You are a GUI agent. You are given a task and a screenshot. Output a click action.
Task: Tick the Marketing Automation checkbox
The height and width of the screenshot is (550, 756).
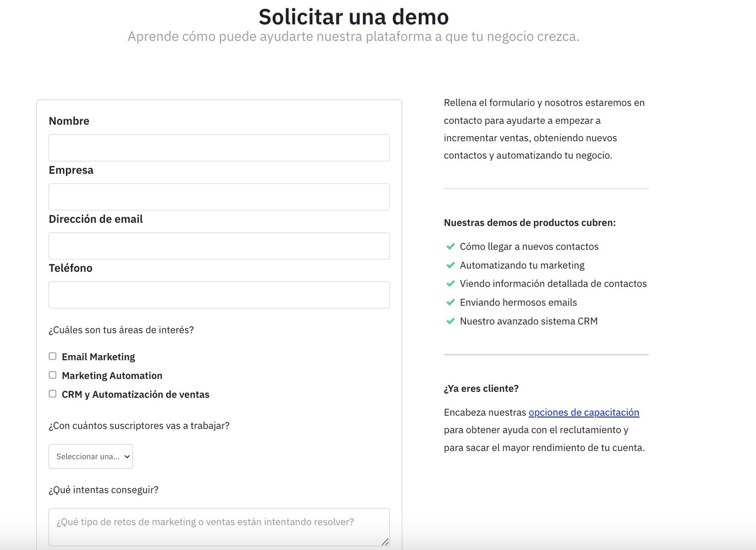coord(52,375)
